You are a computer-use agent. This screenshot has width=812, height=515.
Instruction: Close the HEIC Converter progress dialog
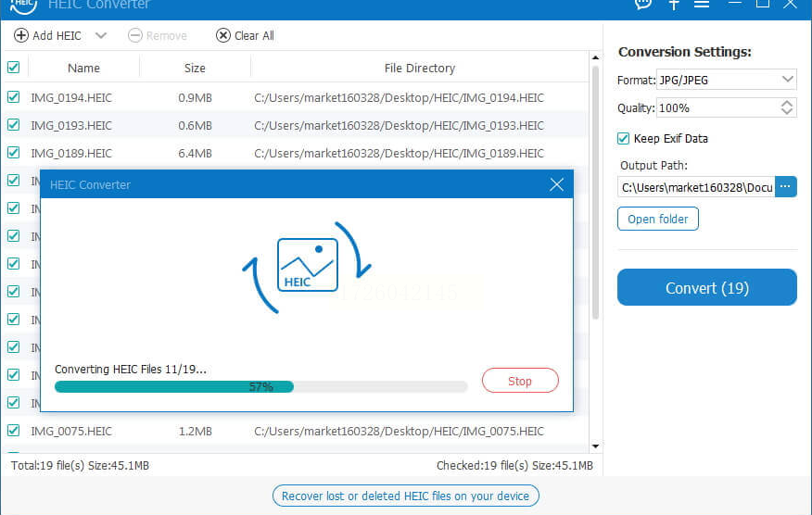tap(557, 184)
